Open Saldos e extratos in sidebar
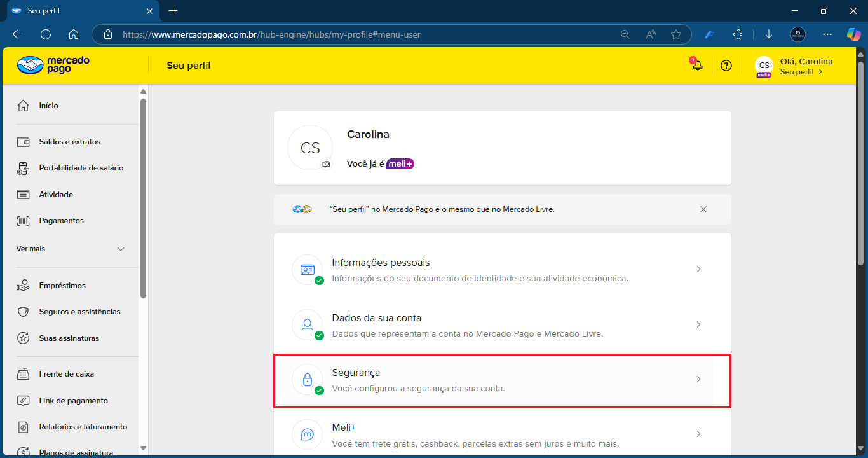 (x=69, y=142)
